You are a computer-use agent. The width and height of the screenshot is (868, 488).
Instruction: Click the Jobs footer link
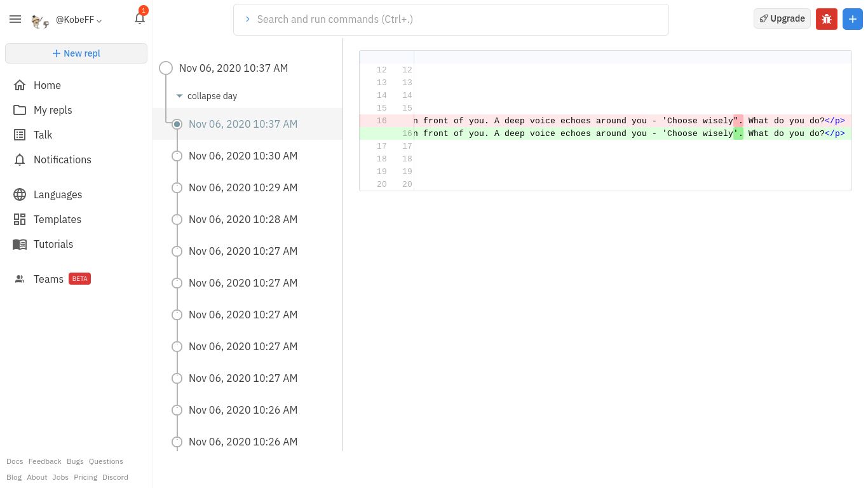point(60,477)
